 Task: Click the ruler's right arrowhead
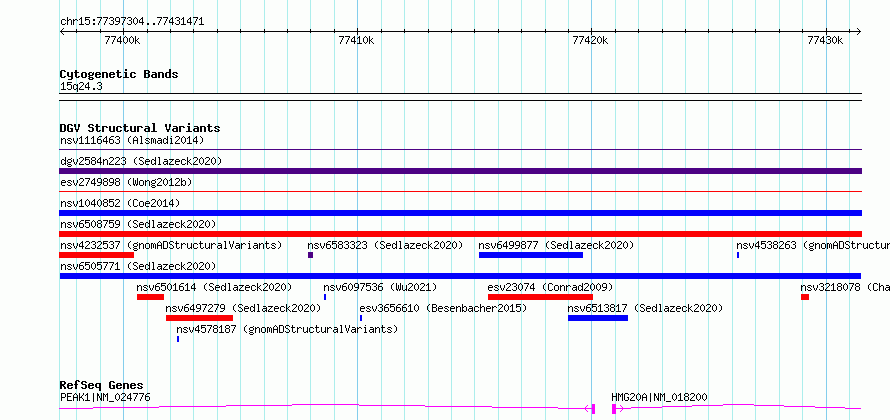coord(859,31)
